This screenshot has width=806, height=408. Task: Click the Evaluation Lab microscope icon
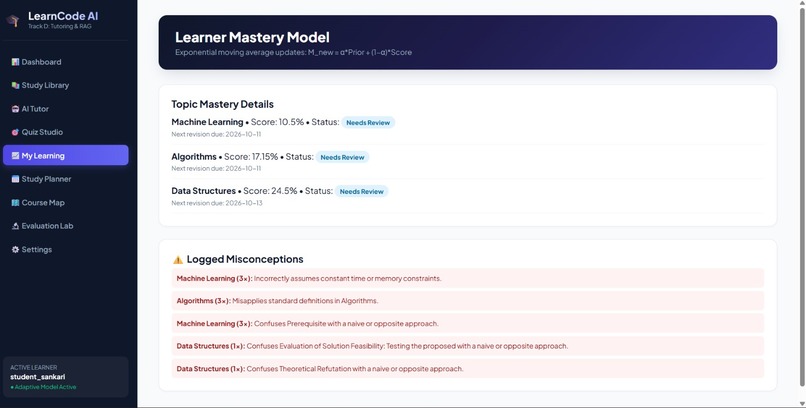pyautogui.click(x=15, y=226)
